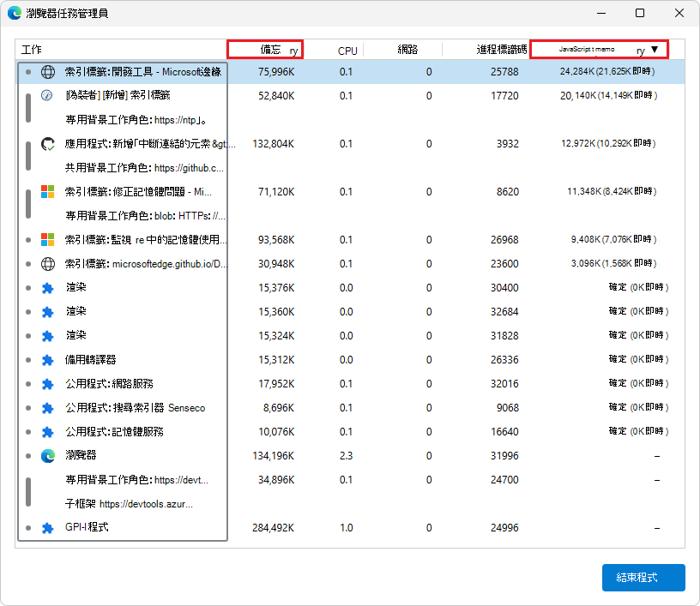Click the puzzle icon beside 備用轉譯器
The width and height of the screenshot is (700, 606).
48,359
